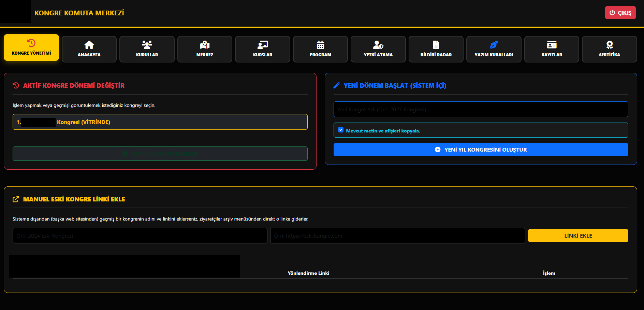Open Yetki Atama user shield icon
Image resolution: width=644 pixels, height=310 pixels.
(x=378, y=45)
